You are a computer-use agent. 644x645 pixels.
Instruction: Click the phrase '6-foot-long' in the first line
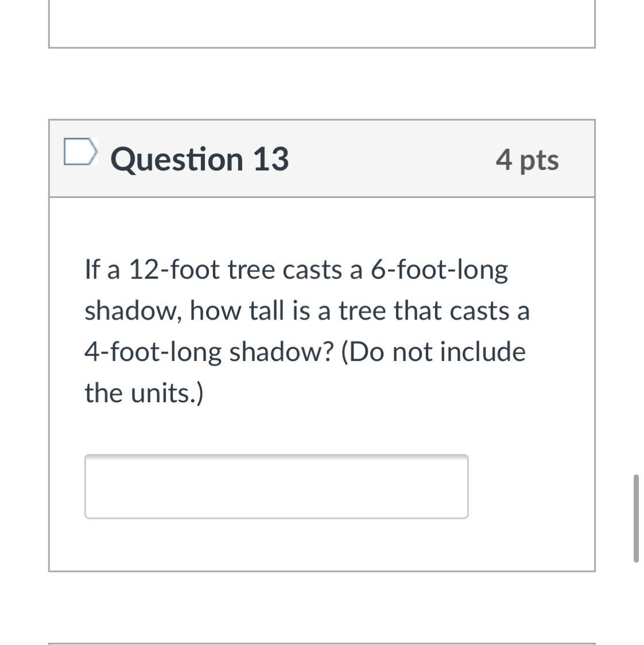439,270
